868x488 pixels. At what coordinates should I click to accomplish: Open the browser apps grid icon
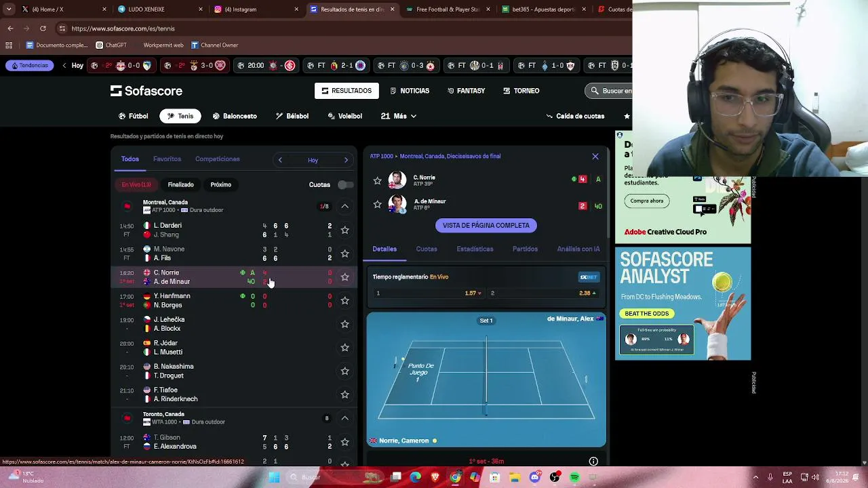coord(9,45)
